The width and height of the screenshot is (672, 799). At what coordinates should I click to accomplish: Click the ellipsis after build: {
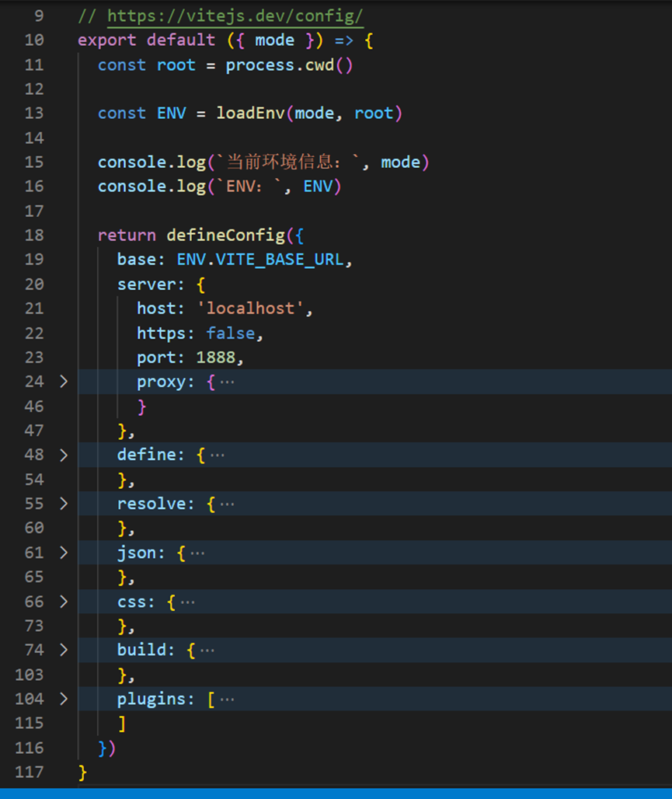[207, 651]
